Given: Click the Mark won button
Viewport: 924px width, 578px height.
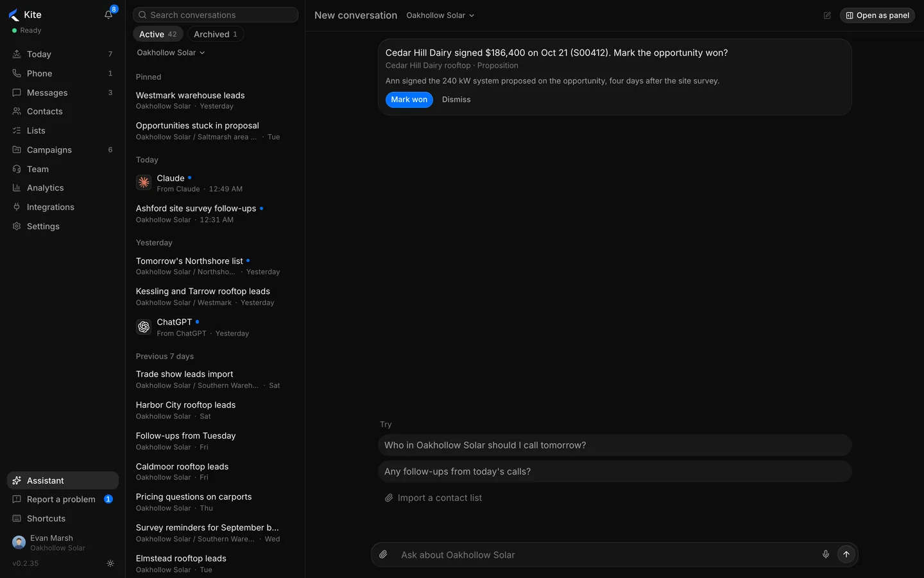Looking at the screenshot, I should tap(409, 100).
